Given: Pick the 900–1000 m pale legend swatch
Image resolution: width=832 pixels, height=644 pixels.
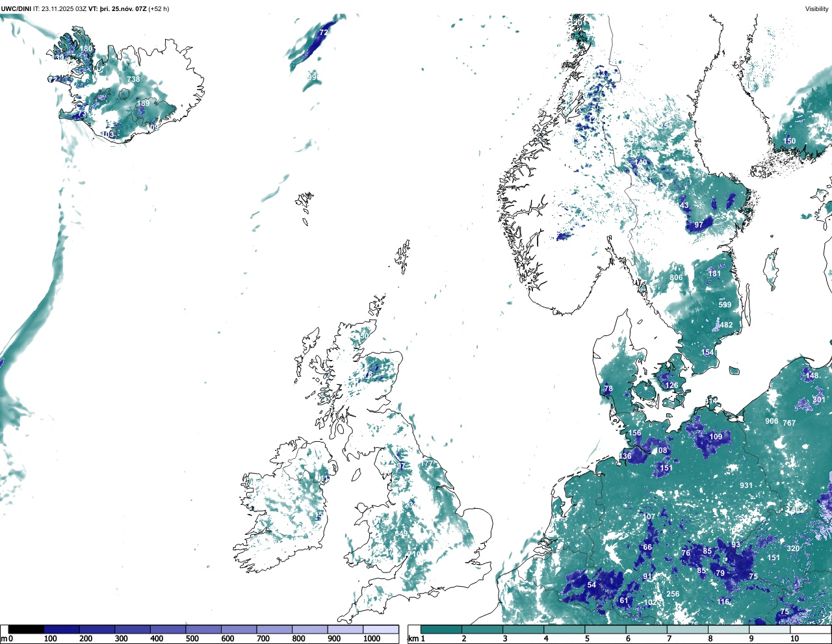Looking at the screenshot, I should coord(345,629).
